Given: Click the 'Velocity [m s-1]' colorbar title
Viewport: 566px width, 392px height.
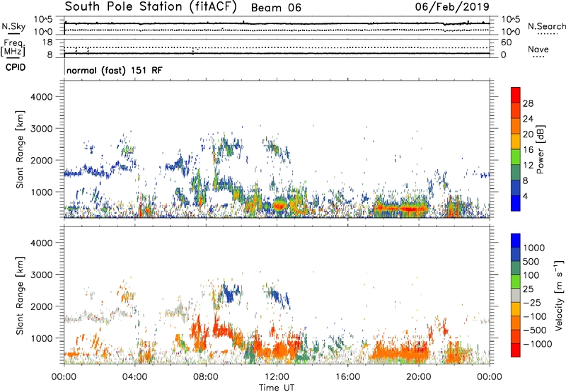Looking at the screenshot, I should pos(559,295).
